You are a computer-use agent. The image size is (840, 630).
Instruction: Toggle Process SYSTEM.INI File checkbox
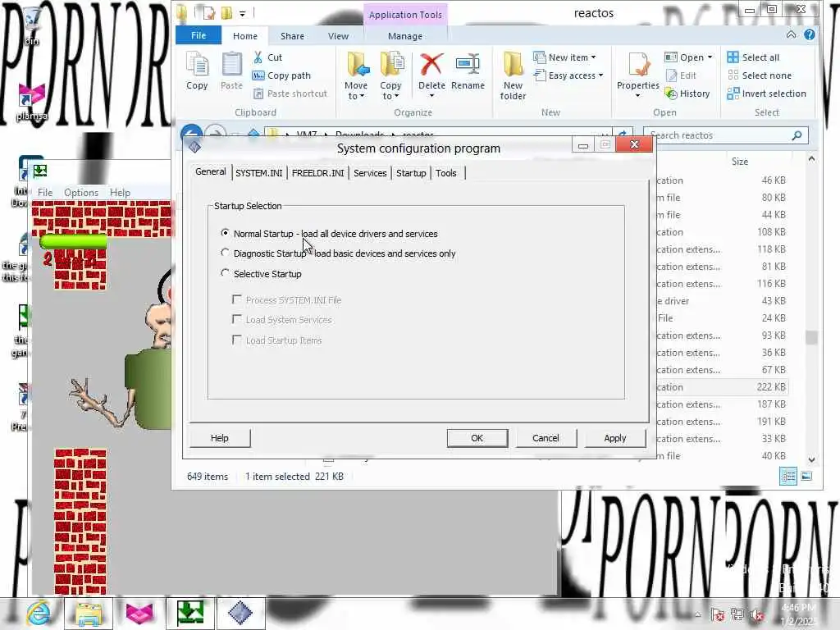pos(237,299)
